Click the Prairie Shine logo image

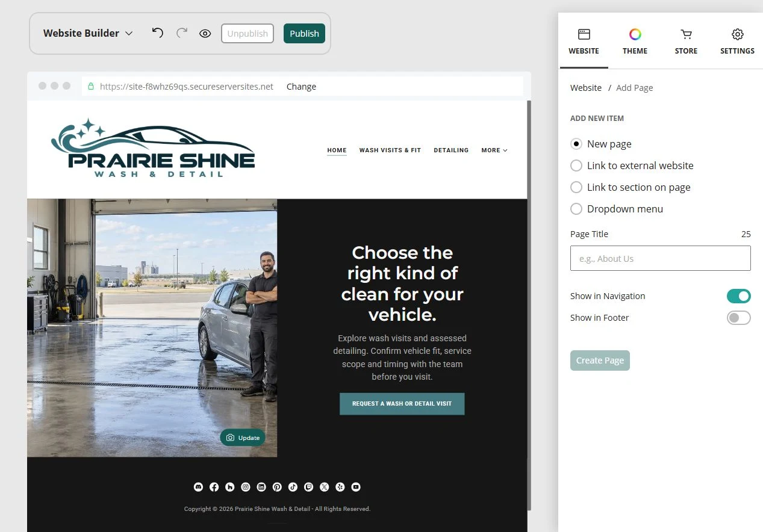(153, 148)
